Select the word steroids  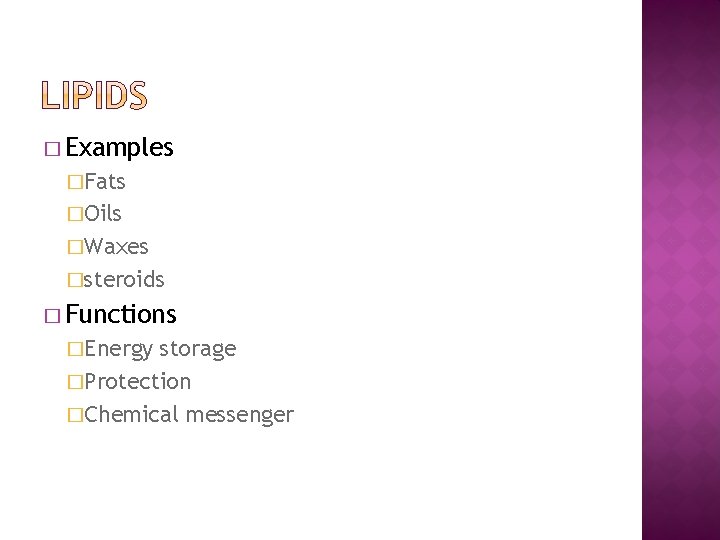pos(125,278)
